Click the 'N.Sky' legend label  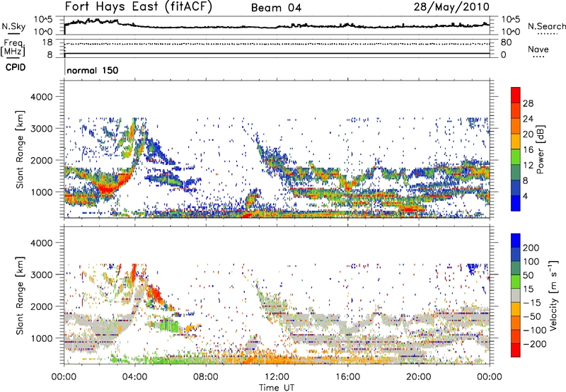[x=13, y=26]
